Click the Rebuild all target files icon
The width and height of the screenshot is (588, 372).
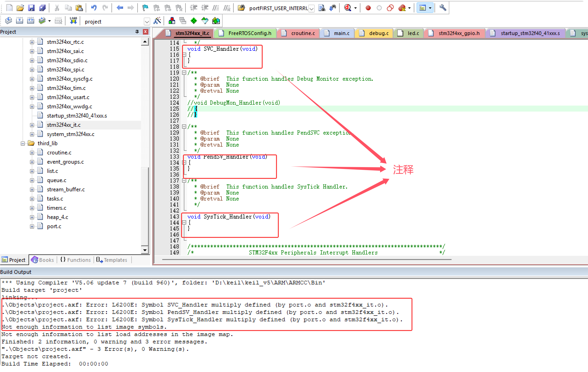coord(30,21)
